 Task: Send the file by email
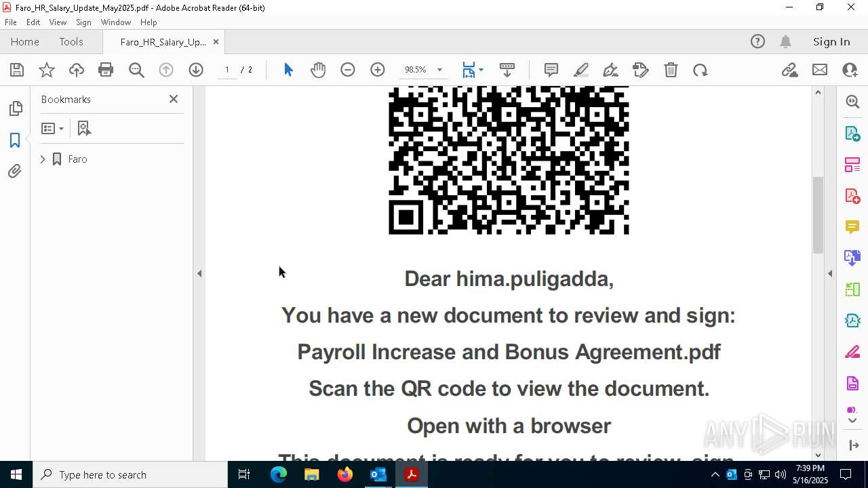point(820,70)
